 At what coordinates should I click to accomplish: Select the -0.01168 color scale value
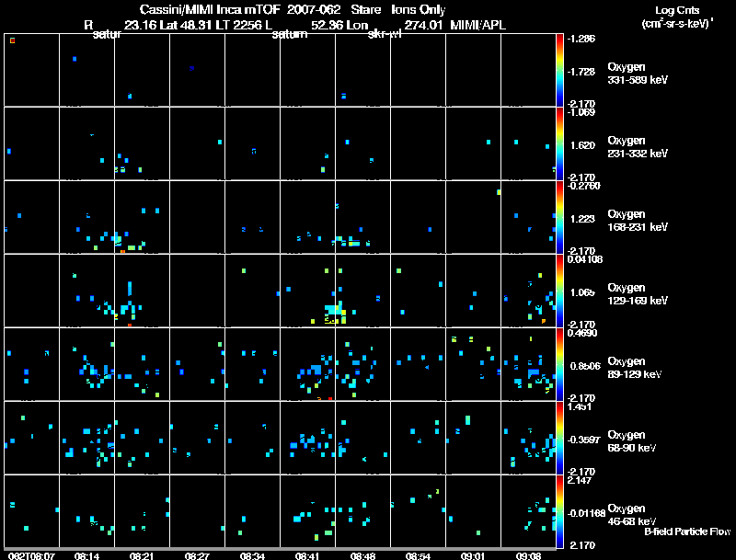(x=587, y=514)
